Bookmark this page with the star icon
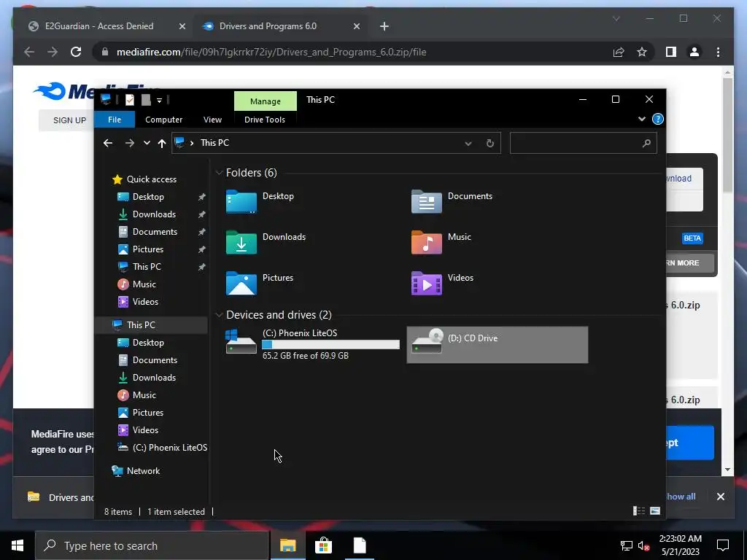Viewport: 747px width, 560px height. click(642, 52)
